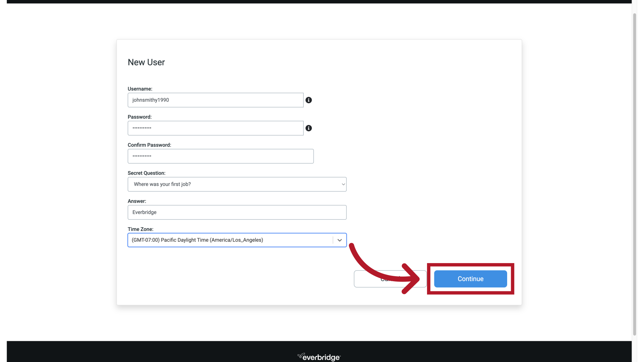
Task: Click the New User heading
Action: pos(146,62)
